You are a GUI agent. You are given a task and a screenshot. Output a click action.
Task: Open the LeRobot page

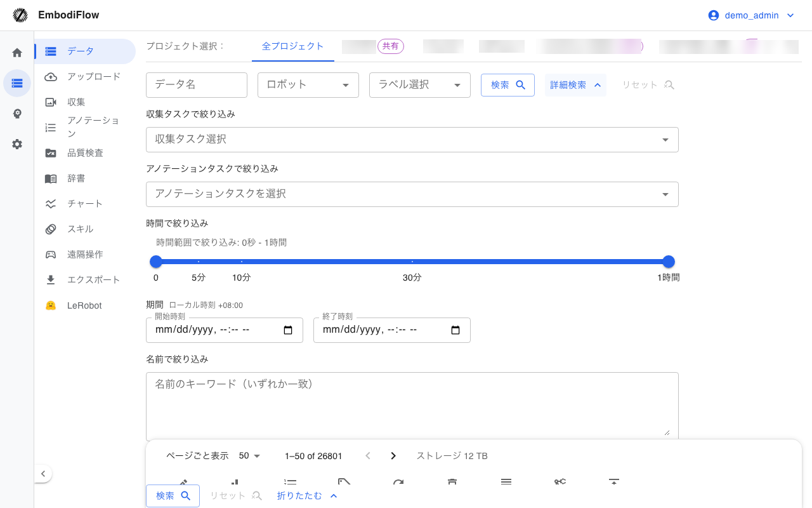[85, 305]
